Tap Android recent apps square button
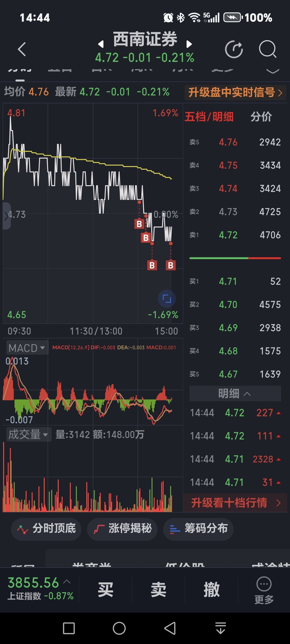This screenshot has width=290, height=644. [x=69, y=628]
